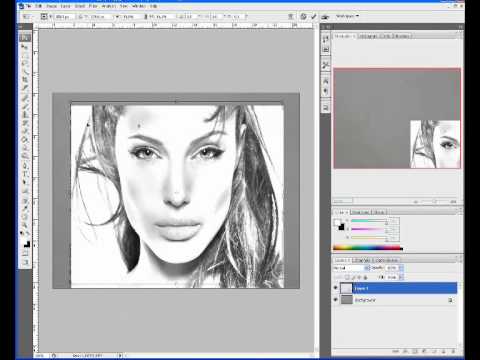
Task: Click the link layers button
Action: pos(396,351)
